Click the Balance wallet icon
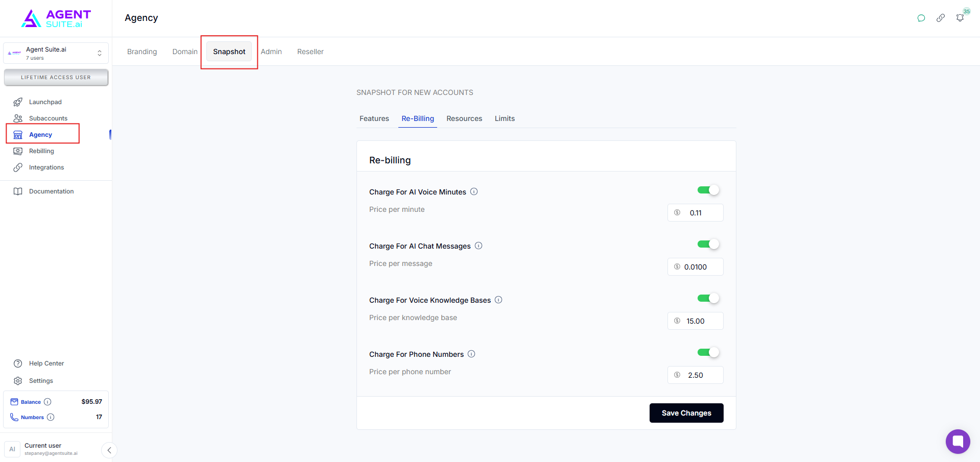Viewport: 980px width, 462px height. tap(14, 402)
